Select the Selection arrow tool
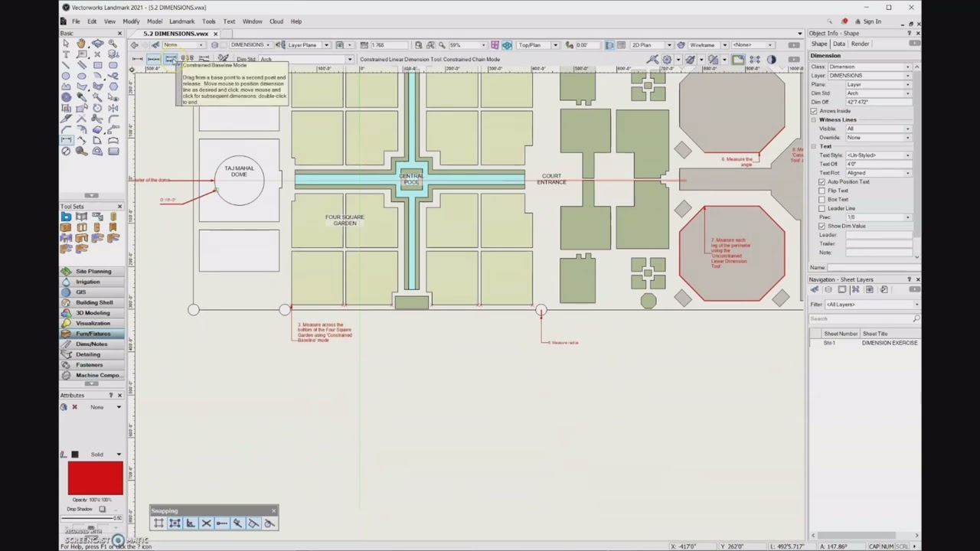The width and height of the screenshot is (980, 551). [66, 44]
